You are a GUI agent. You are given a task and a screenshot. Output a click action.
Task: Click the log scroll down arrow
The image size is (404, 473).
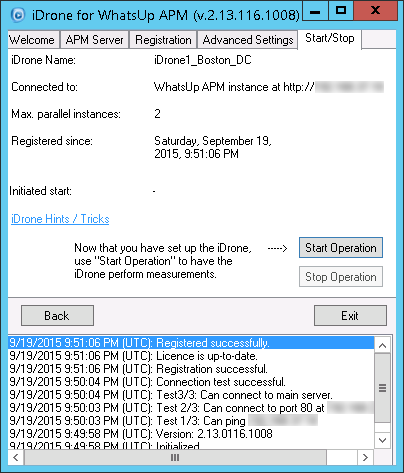[x=382, y=440]
